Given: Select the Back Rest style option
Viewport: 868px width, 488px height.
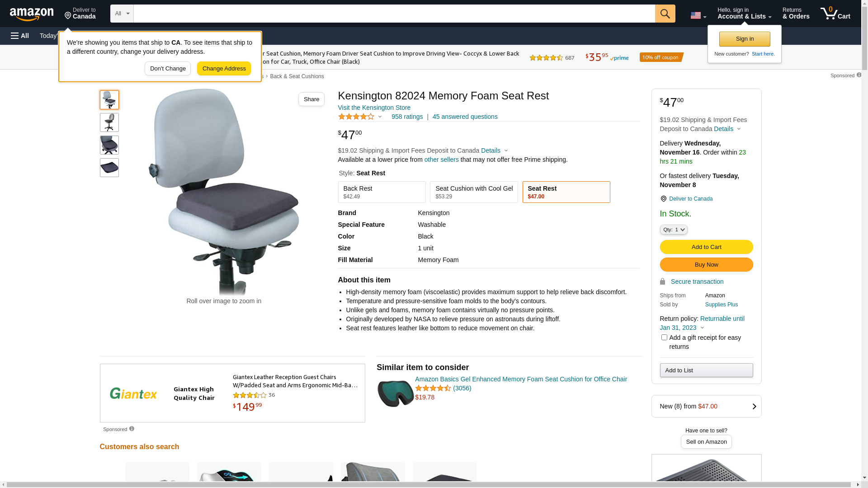Looking at the screenshot, I should (382, 192).
